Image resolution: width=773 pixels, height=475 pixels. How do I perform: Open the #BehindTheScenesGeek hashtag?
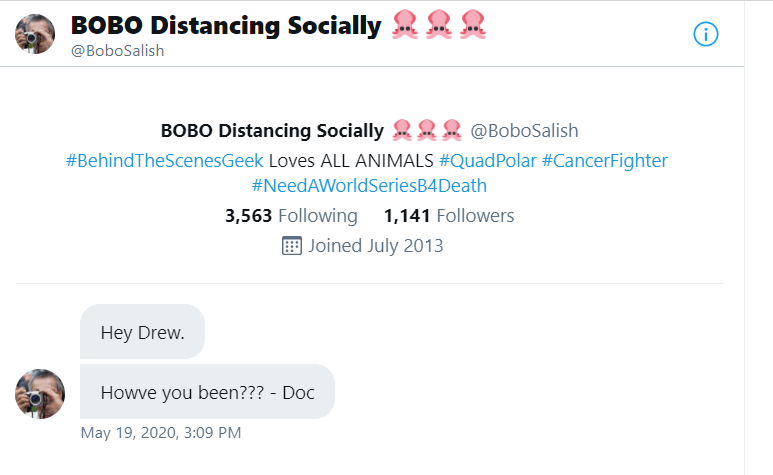(165, 160)
